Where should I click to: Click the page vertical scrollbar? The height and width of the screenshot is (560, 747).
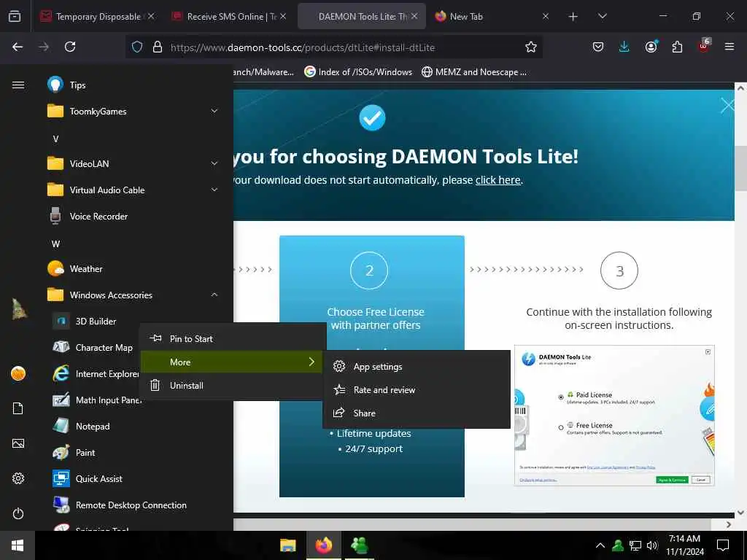(741, 167)
